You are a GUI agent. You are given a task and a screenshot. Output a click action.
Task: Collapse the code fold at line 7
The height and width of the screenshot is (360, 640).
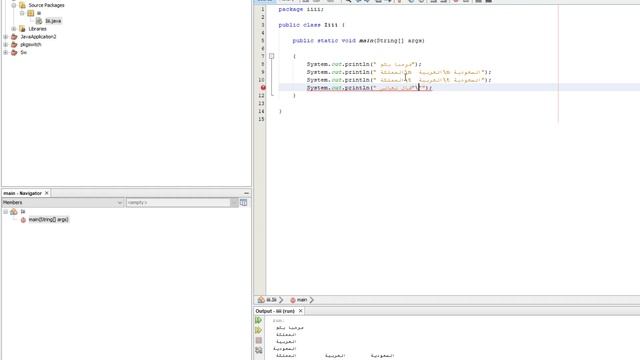[271, 56]
